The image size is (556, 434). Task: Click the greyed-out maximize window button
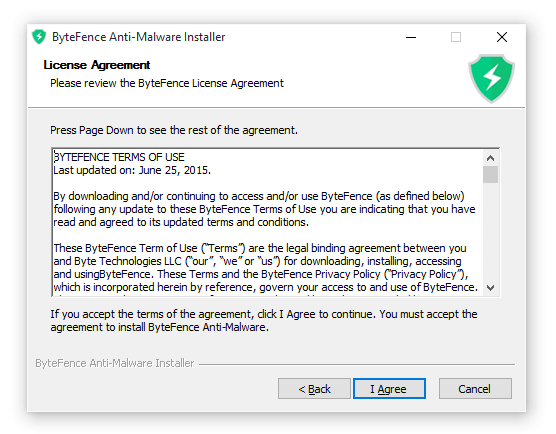(456, 37)
